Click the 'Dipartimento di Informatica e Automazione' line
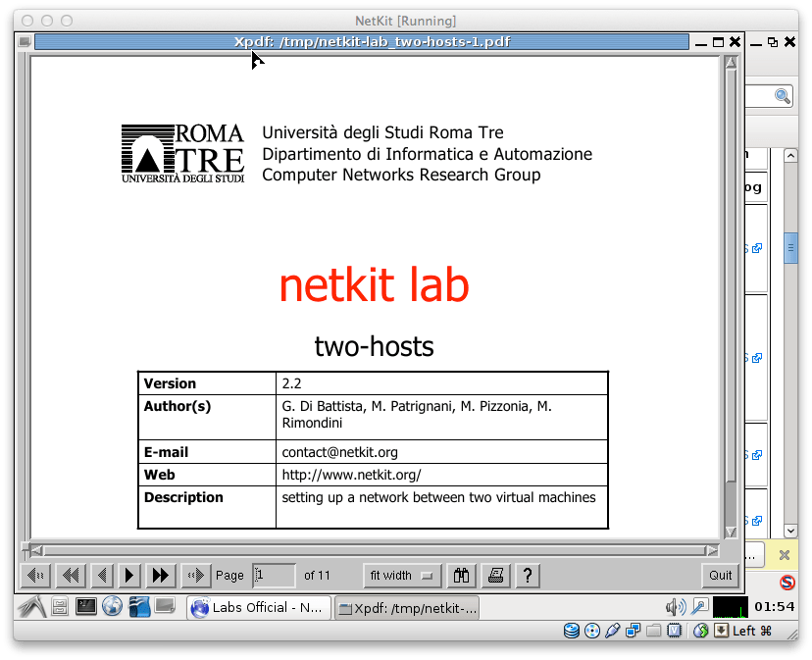 coord(428,154)
